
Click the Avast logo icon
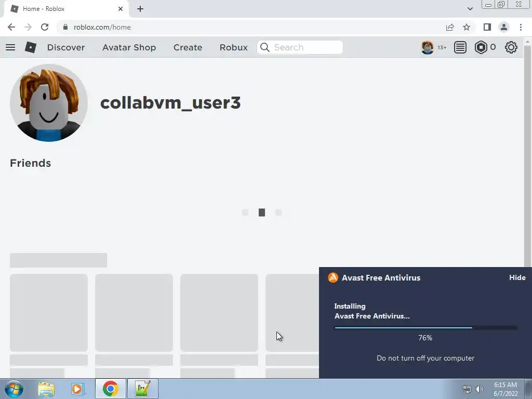click(x=333, y=277)
